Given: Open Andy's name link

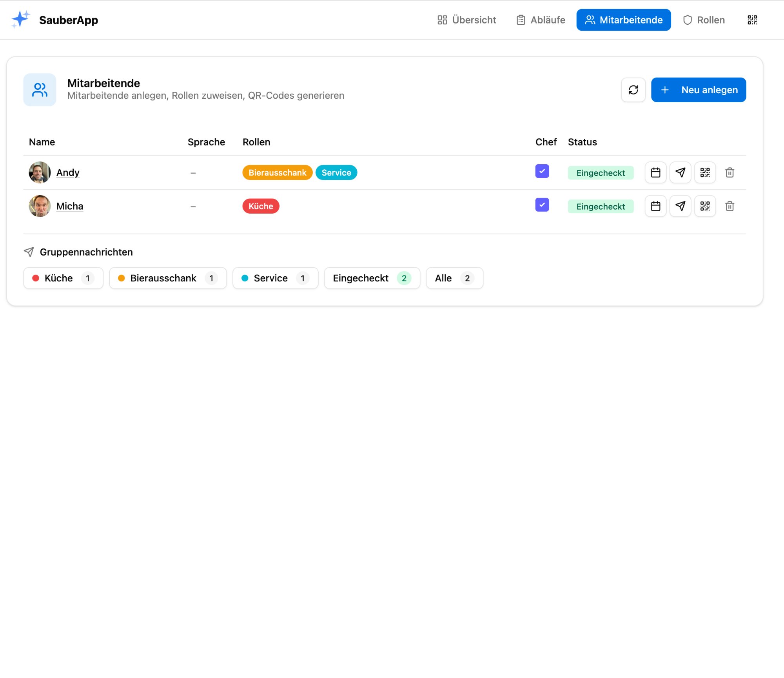Looking at the screenshot, I should click(68, 172).
